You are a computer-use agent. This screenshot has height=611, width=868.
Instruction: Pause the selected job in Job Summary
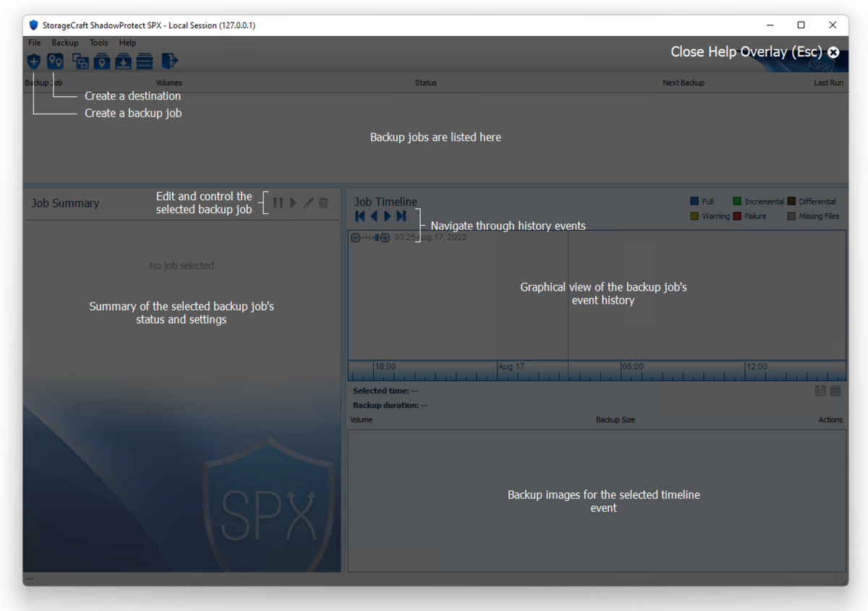click(x=278, y=203)
